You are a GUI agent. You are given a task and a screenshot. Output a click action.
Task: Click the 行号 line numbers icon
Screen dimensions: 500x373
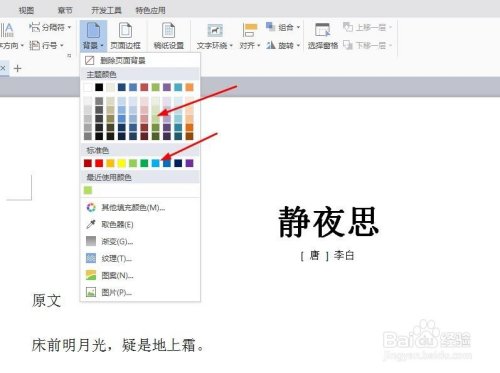pyautogui.click(x=34, y=45)
